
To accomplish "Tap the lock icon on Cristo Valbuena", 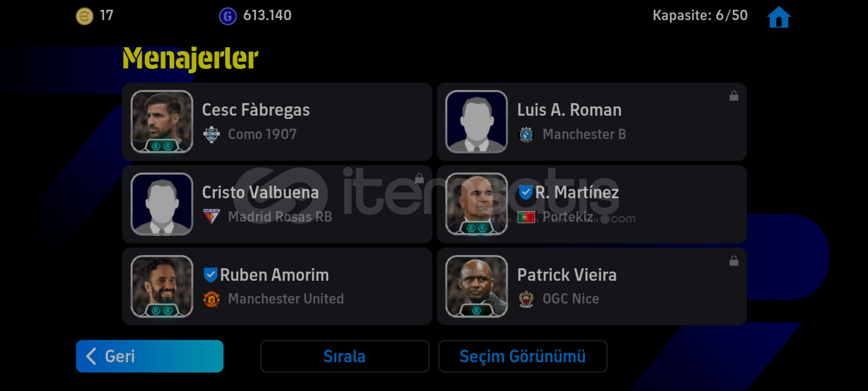I will [x=419, y=178].
